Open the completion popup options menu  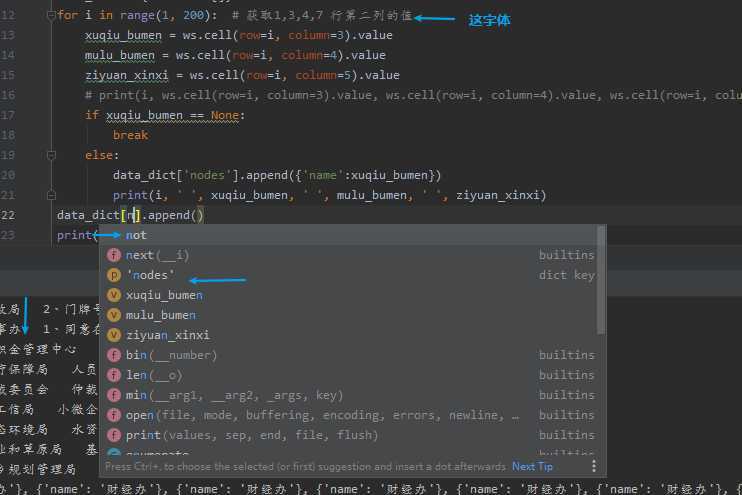point(593,467)
